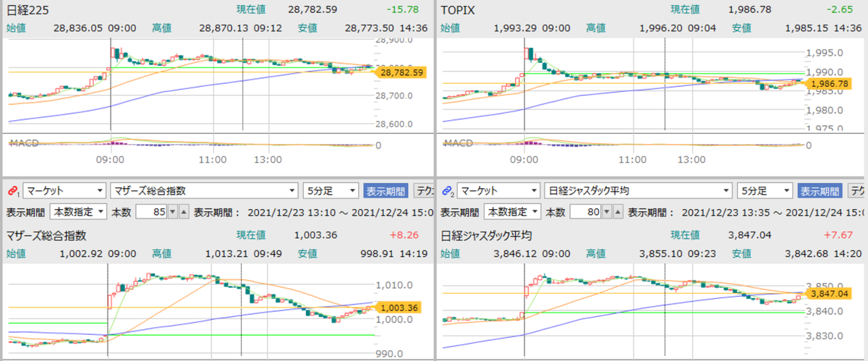Click the MACD label under the Nikkei 225 chart
Viewport: 868px width, 361px height.
24,143
